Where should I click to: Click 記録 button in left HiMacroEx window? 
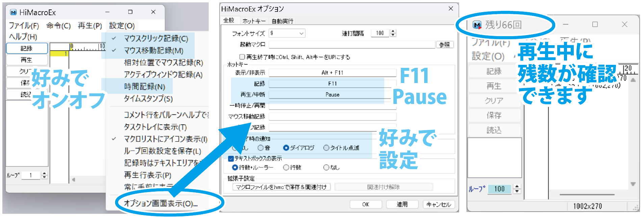(x=27, y=48)
